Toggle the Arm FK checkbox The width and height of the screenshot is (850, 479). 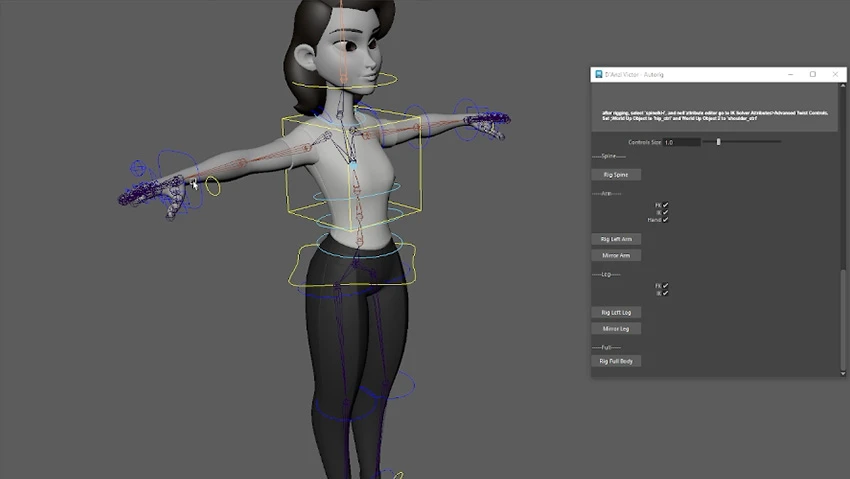(x=665, y=205)
